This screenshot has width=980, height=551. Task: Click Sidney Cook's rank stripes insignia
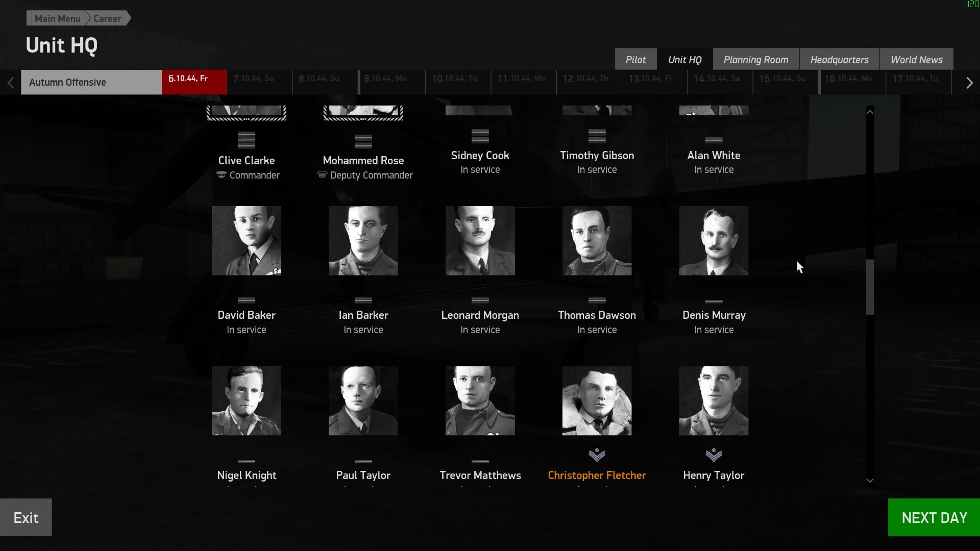480,136
